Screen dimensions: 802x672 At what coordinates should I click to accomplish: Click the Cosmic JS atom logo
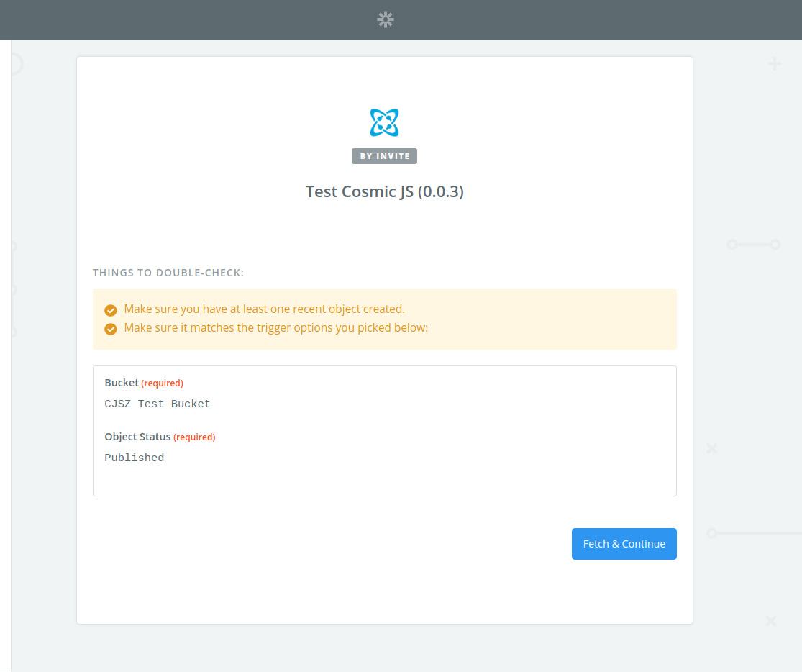(384, 122)
